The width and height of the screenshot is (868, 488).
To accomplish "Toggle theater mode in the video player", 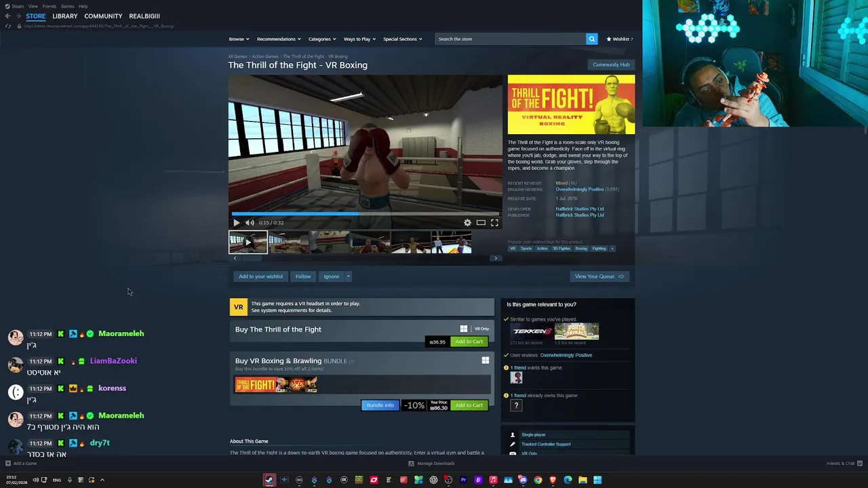I will tap(481, 222).
